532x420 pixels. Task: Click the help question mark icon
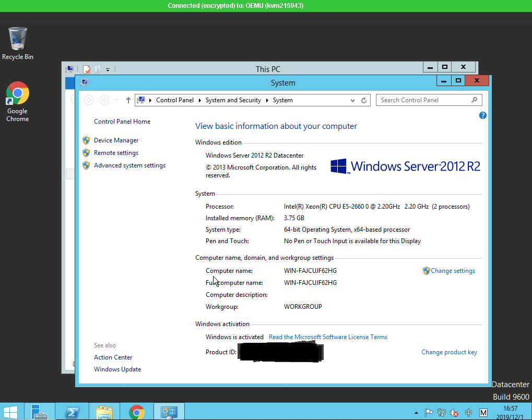(482, 116)
